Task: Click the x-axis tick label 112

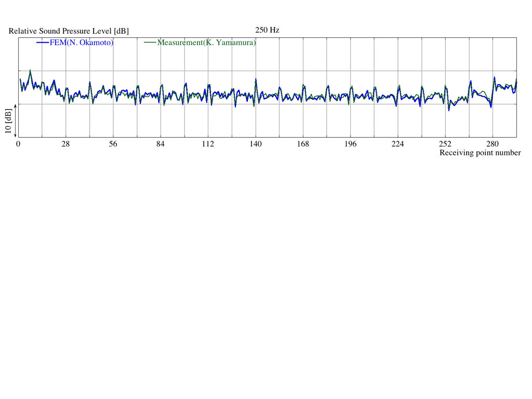Action: tap(208, 144)
